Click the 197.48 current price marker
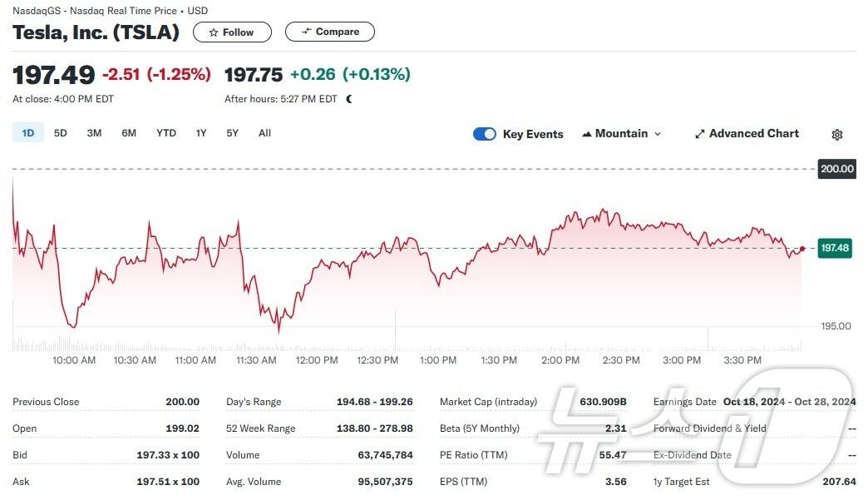 (x=834, y=248)
